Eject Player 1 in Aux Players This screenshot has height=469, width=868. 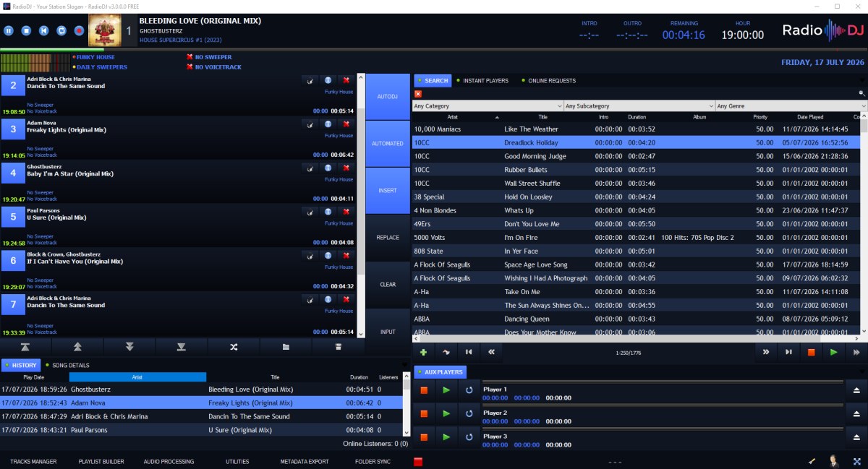point(856,390)
